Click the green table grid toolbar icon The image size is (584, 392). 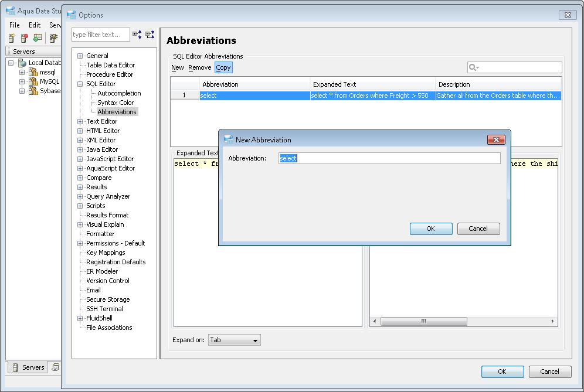[38, 38]
